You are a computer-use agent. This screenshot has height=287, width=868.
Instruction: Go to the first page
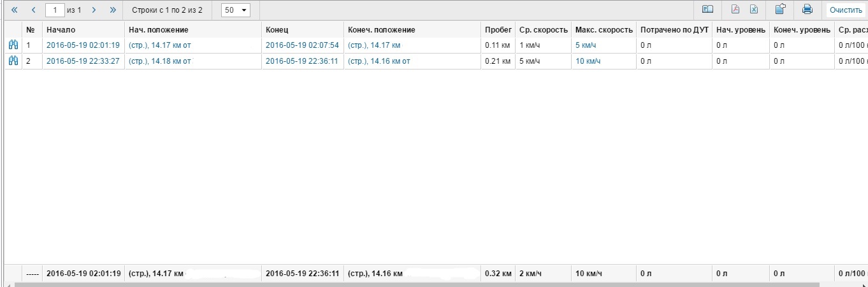point(15,10)
